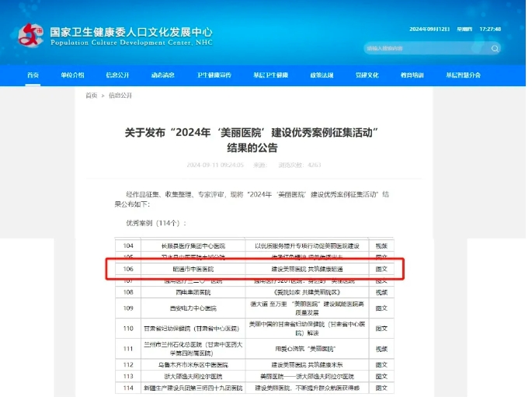This screenshot has height=397, width=532.
Task: Select 信息公开 in the navigation bar
Action: (117, 75)
